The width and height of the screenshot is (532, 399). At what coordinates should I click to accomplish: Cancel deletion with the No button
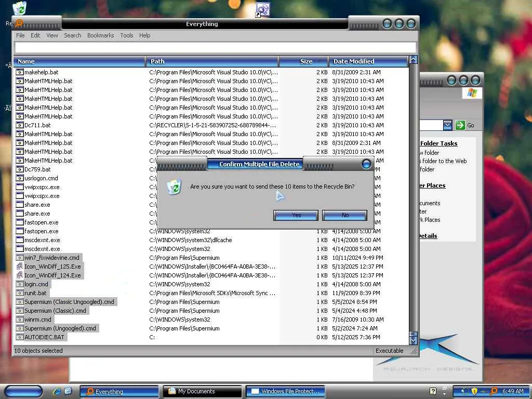(345, 215)
